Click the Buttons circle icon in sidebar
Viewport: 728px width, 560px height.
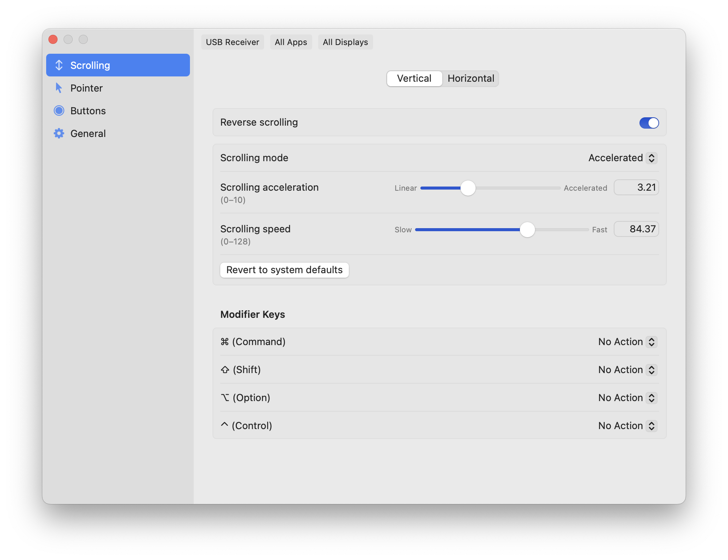coord(59,110)
